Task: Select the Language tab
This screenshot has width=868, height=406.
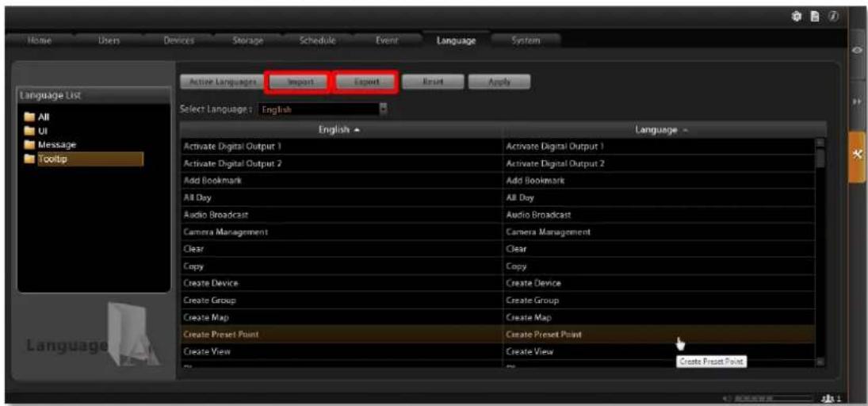Action: pos(456,40)
